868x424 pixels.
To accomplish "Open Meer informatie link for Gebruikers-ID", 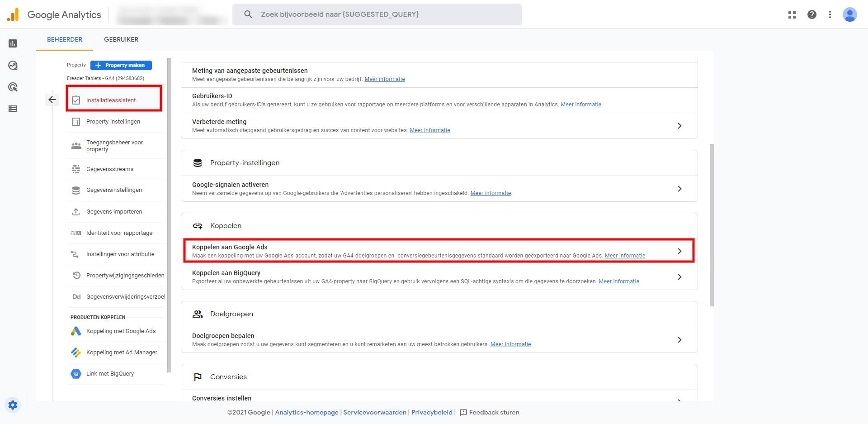I will (x=581, y=105).
